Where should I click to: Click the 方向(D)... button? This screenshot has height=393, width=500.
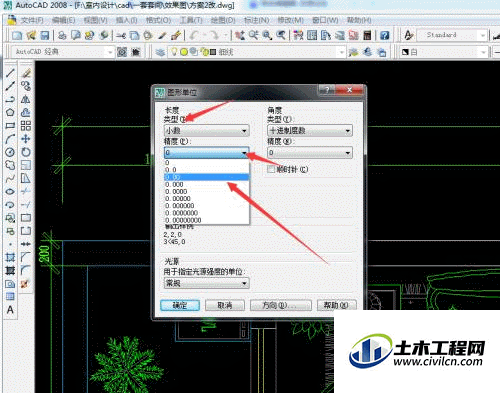281,305
